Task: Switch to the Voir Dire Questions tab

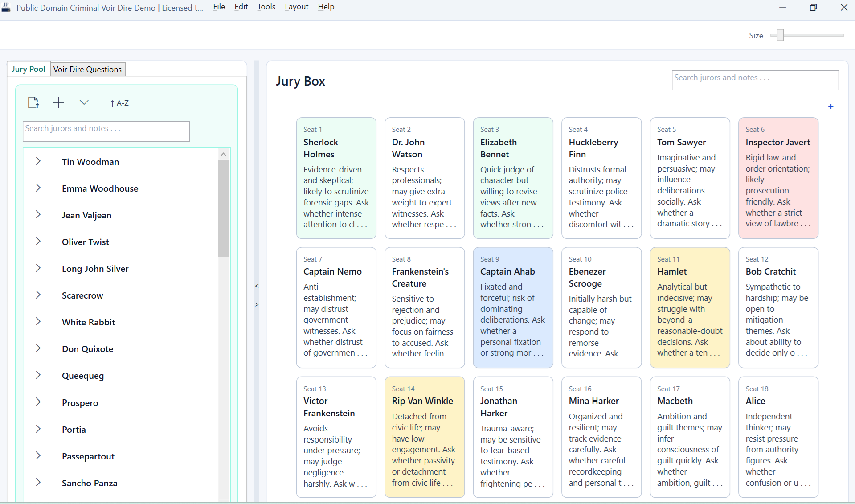Action: click(87, 69)
